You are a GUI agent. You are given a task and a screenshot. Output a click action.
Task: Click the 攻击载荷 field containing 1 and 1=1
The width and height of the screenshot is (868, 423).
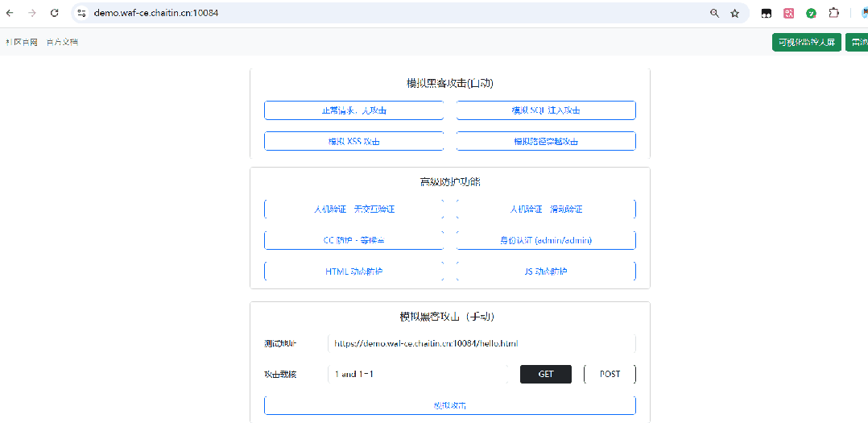tap(418, 375)
